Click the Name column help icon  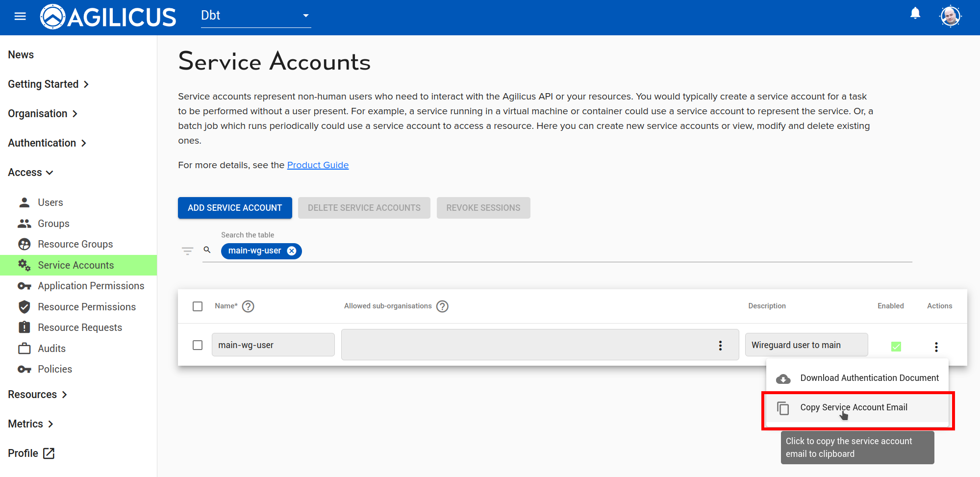[249, 306]
